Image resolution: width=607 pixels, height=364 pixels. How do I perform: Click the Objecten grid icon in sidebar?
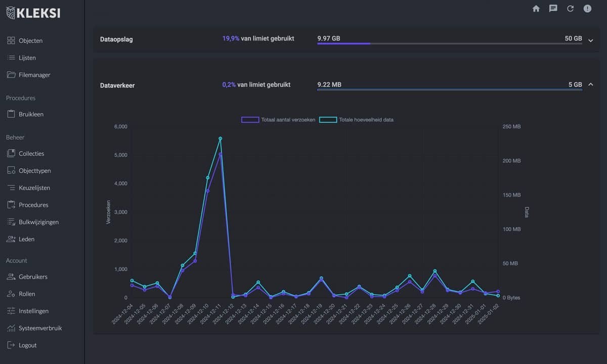(x=11, y=40)
